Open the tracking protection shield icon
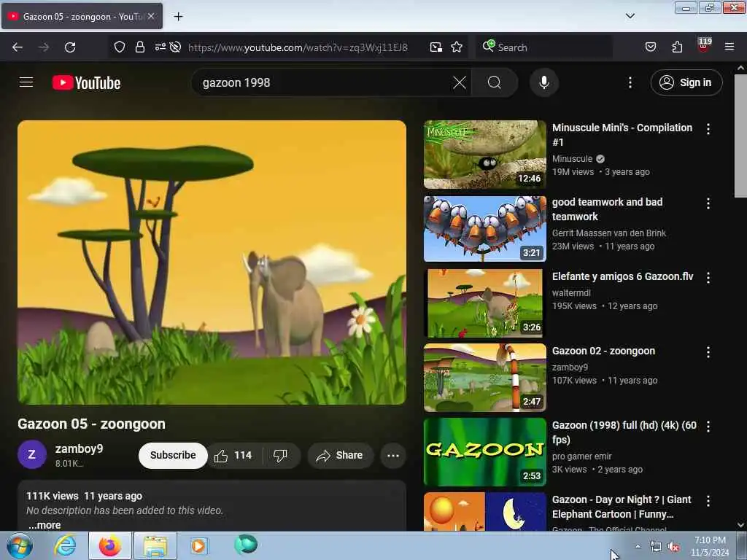Screen dimensions: 747x560 tap(120, 47)
